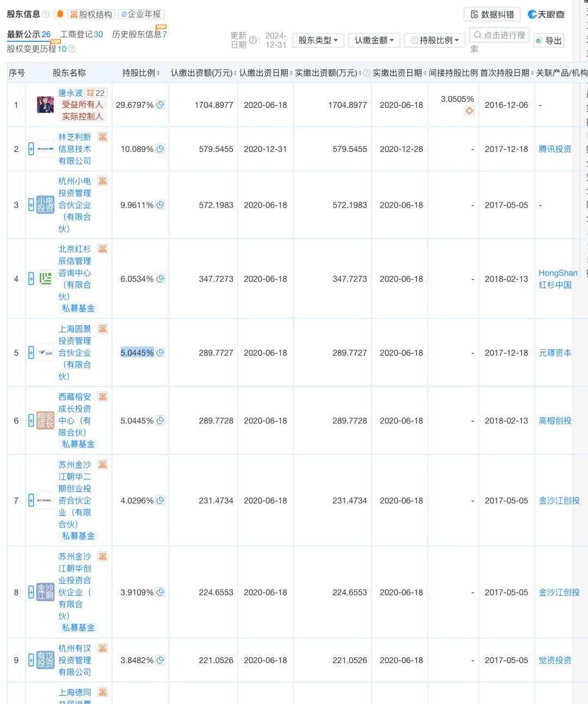
Task: Switch to 工商登记 30 tab
Action: click(x=81, y=34)
